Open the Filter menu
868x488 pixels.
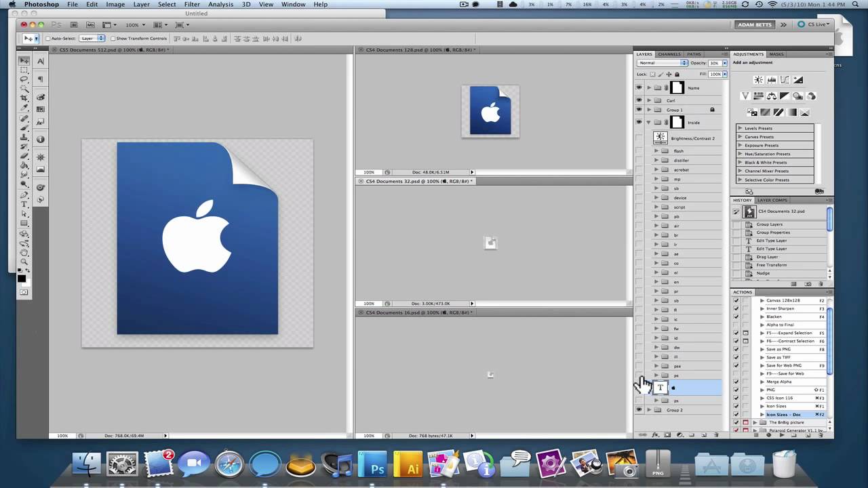pyautogui.click(x=192, y=4)
